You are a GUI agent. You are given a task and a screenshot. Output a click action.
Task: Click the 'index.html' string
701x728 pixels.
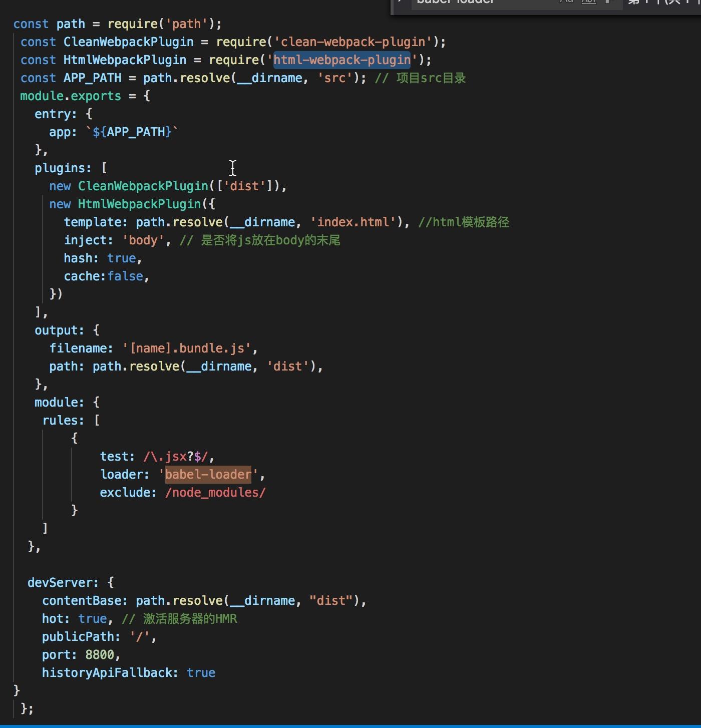353,222
